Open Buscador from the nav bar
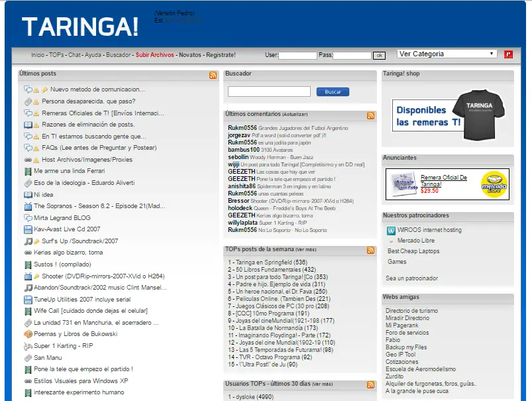Viewport: 532px width, 401px height. (x=119, y=54)
